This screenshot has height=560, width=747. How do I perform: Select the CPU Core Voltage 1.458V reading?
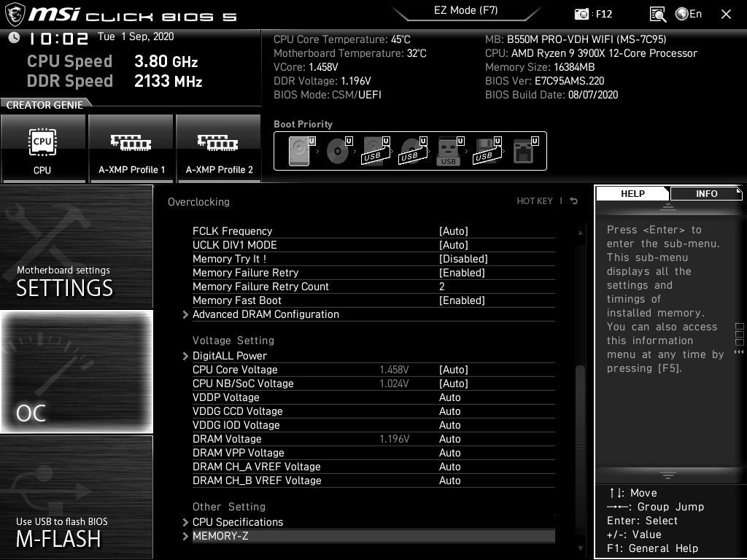point(394,370)
